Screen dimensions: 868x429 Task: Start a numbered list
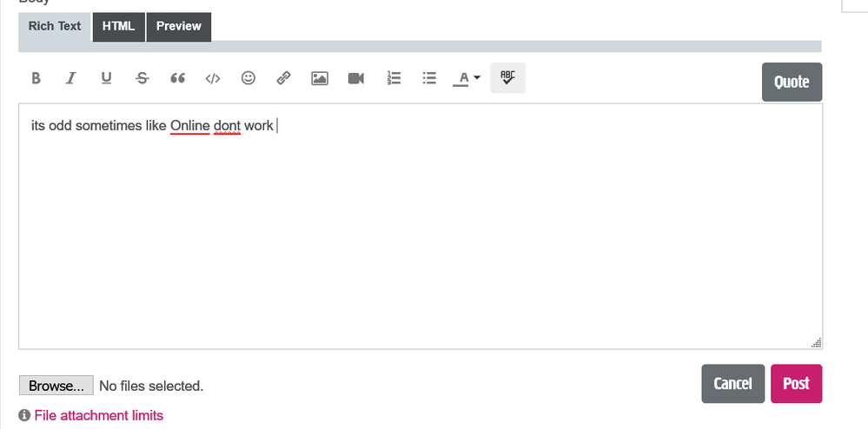[394, 78]
